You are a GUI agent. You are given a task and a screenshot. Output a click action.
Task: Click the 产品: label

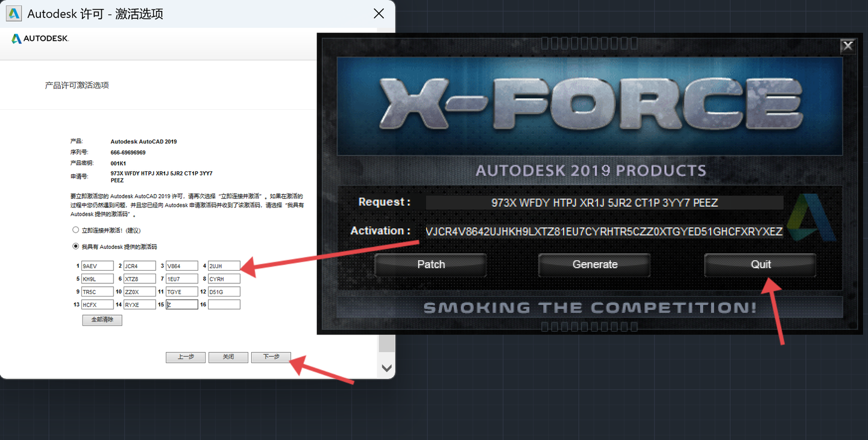pos(76,141)
